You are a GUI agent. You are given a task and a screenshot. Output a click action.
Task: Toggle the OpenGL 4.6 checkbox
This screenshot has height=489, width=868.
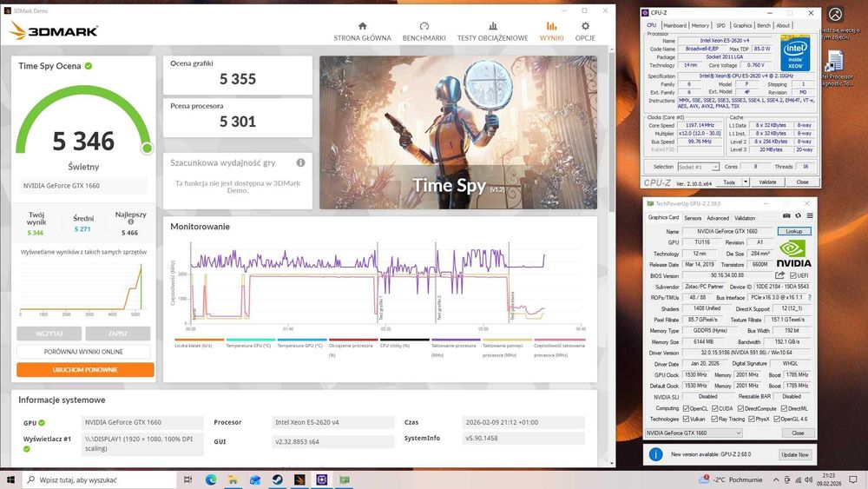coord(777,420)
